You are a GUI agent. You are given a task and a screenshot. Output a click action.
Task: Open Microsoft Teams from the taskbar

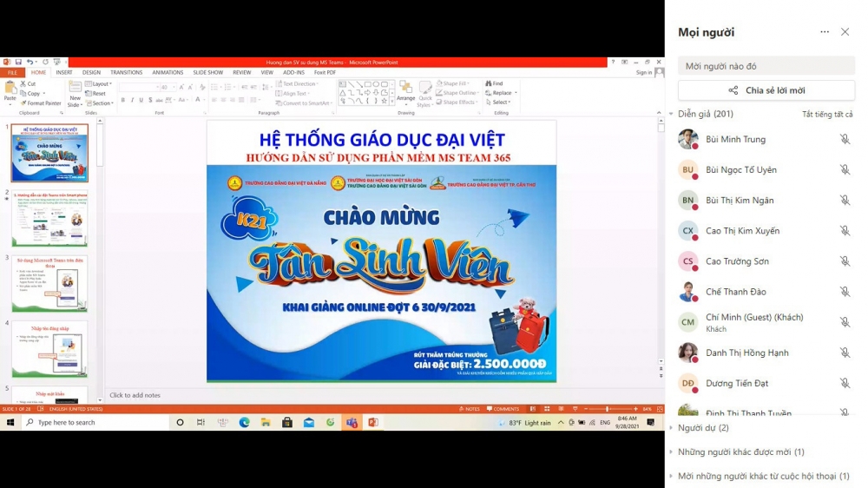tap(352, 422)
